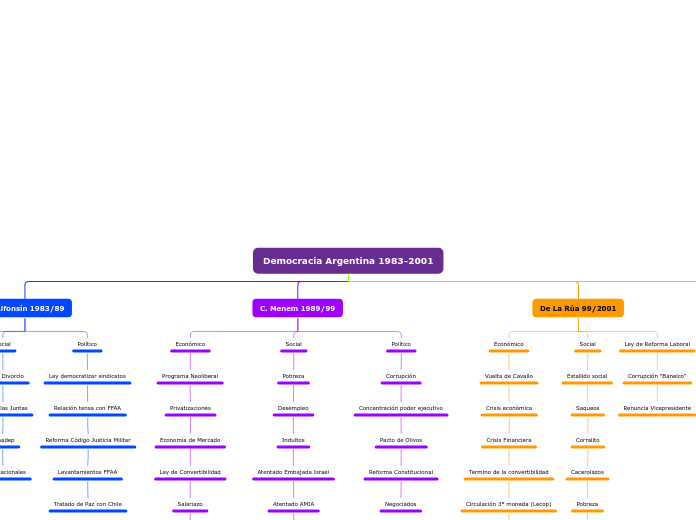Image resolution: width=696 pixels, height=520 pixels.
Task: Select the purple Económico topic under Menem
Action: pos(190,344)
